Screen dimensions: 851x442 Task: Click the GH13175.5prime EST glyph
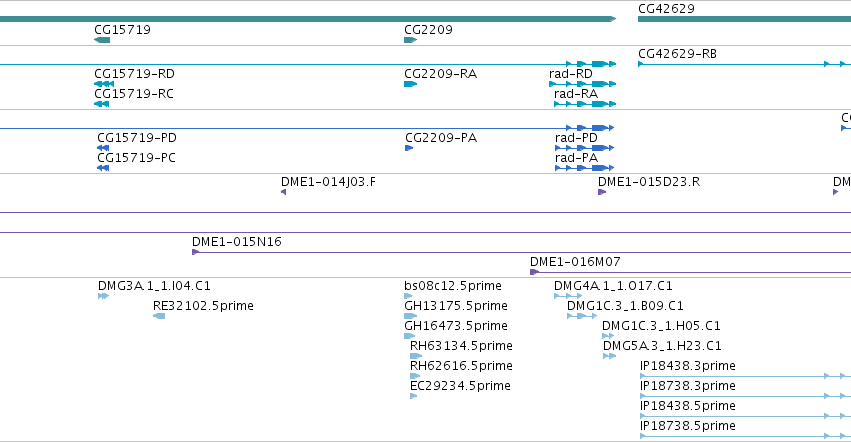click(x=411, y=316)
